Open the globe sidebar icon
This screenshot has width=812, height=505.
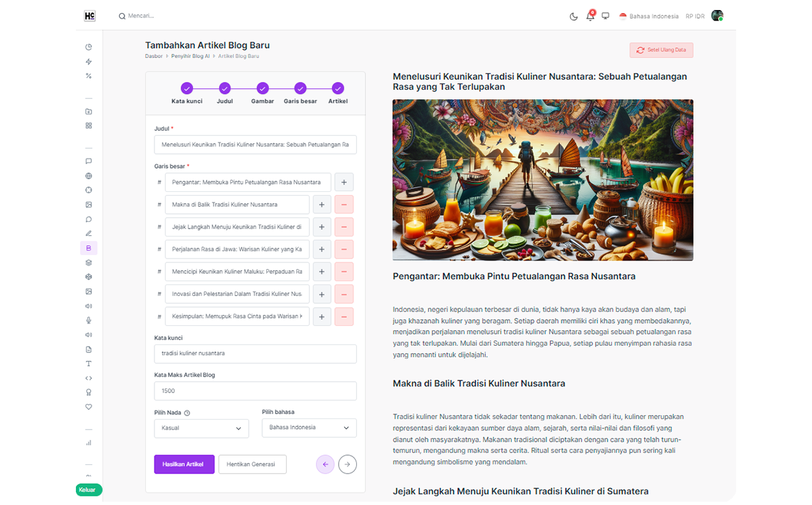[x=89, y=176]
